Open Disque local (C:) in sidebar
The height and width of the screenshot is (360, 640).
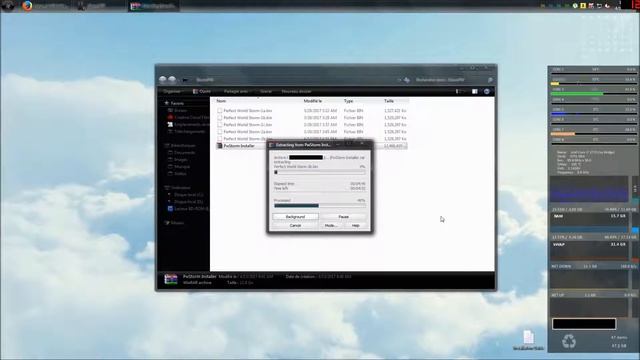(186, 195)
